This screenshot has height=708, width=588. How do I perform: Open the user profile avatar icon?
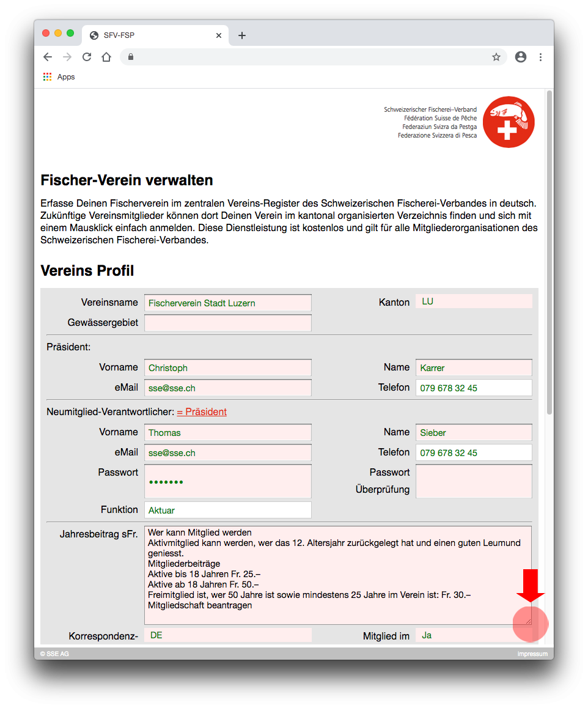521,57
